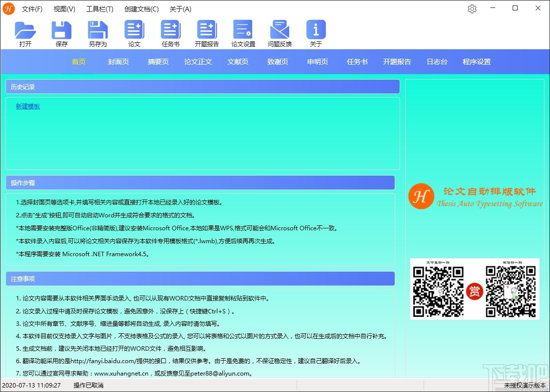Image resolution: width=550 pixels, height=392 pixels.
Task: Open a file with the 打开 toolbar icon
Action: (26, 32)
